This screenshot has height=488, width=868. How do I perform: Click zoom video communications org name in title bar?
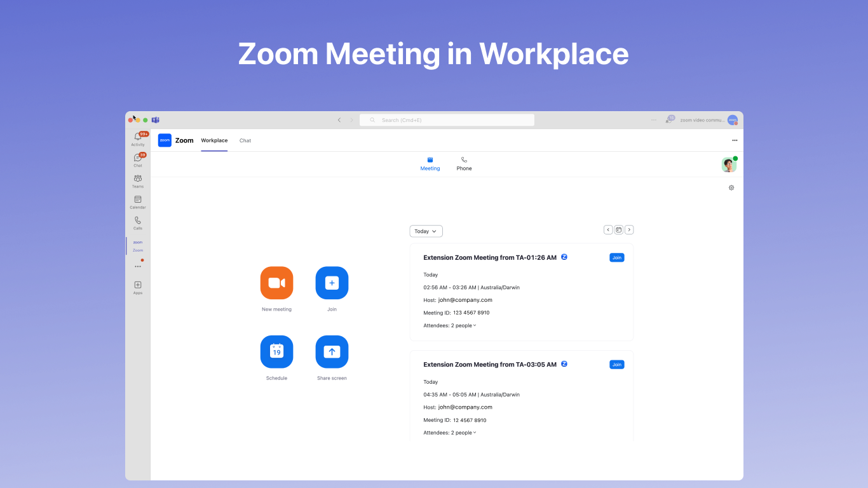click(x=702, y=120)
